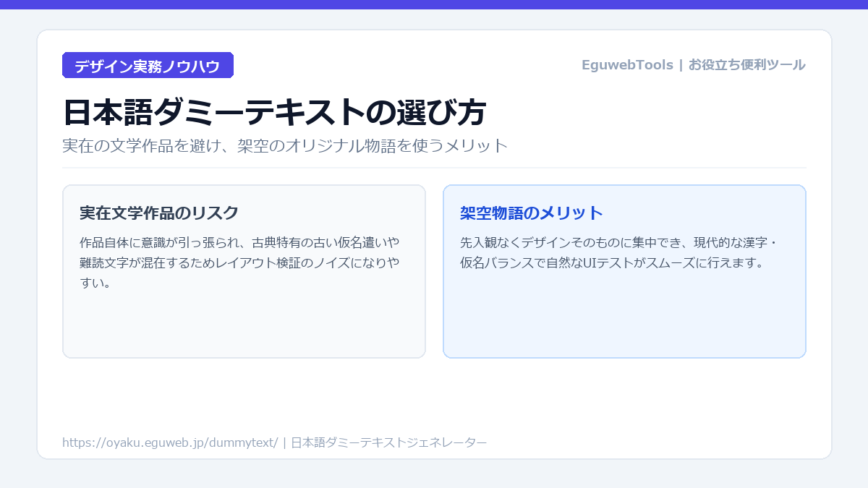Click the 架空物語のメリット card heading
The height and width of the screenshot is (488, 868).
pos(532,213)
